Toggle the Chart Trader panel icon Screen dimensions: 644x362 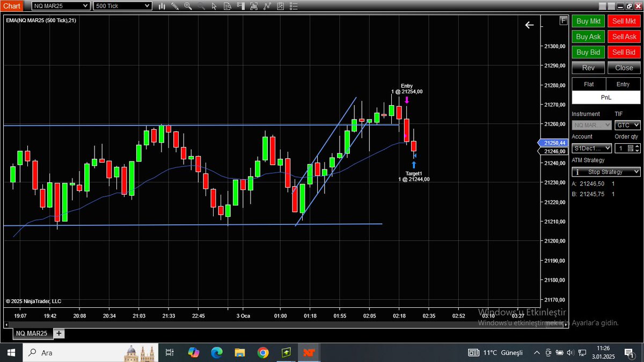coord(240,6)
